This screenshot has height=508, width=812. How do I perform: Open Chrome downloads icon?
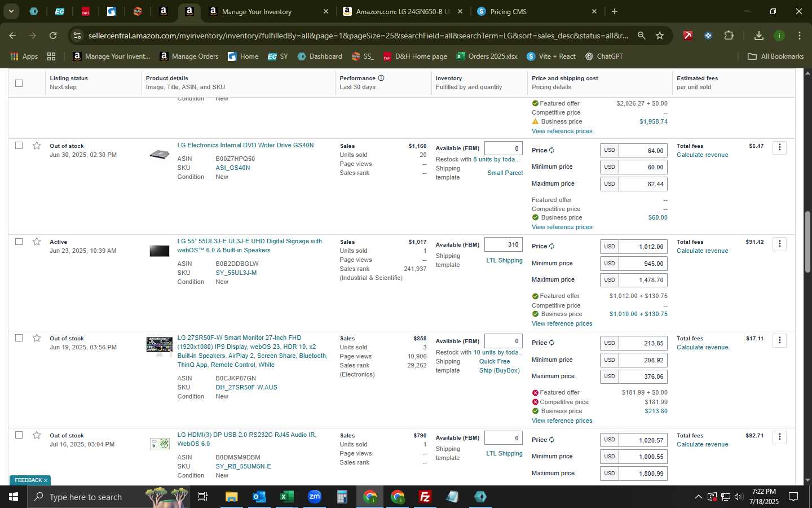click(759, 36)
